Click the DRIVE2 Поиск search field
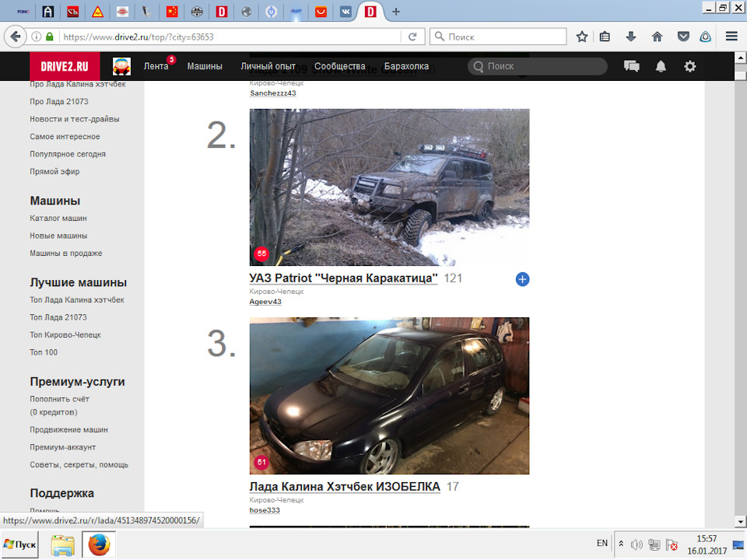This screenshot has height=560, width=747. 538,66
